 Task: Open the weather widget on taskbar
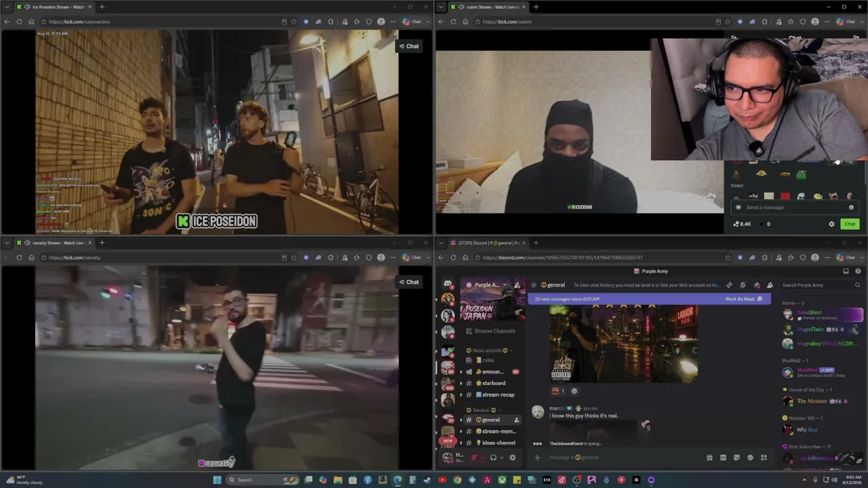click(x=24, y=480)
